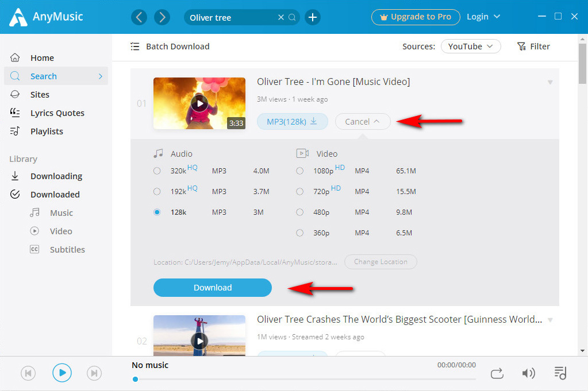Click the Batch Download list icon
This screenshot has width=588, height=391.
(x=134, y=47)
